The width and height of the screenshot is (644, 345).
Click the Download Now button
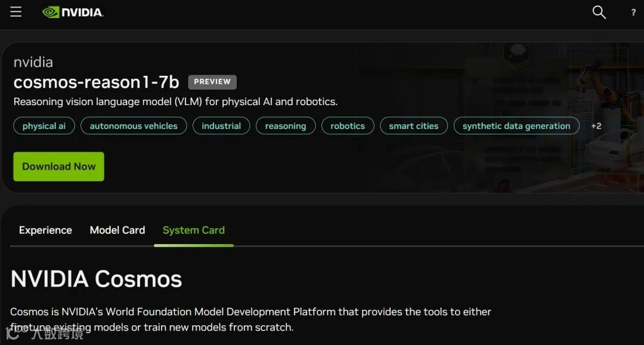pyautogui.click(x=58, y=167)
